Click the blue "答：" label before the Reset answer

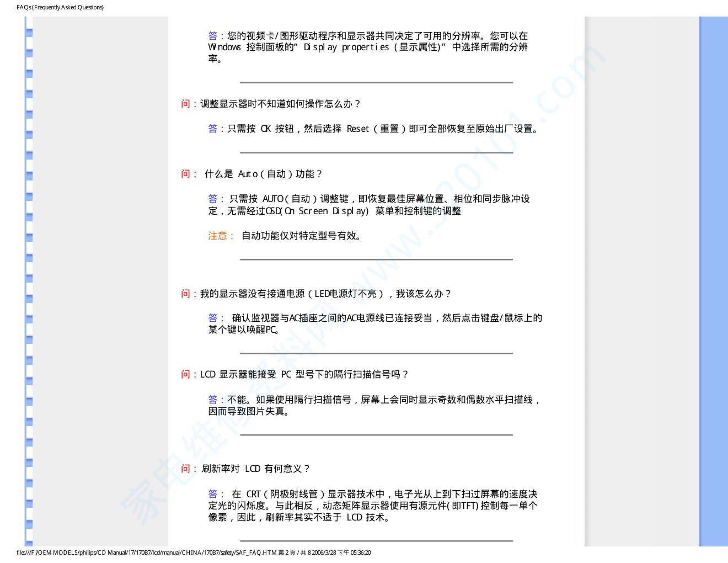click(216, 129)
